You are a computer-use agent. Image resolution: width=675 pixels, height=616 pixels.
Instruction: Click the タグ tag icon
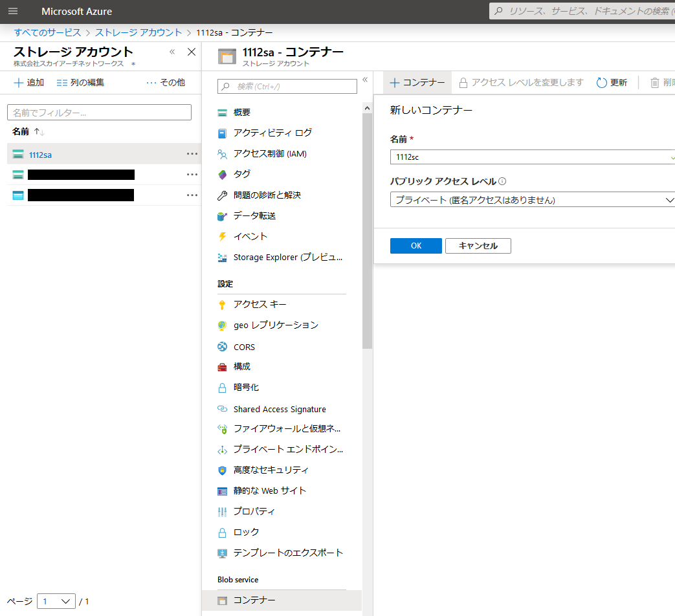tap(222, 175)
